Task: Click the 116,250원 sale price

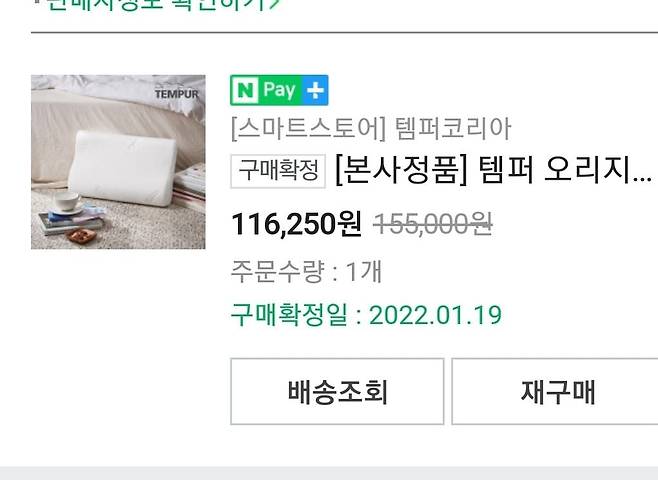Action: [296, 224]
